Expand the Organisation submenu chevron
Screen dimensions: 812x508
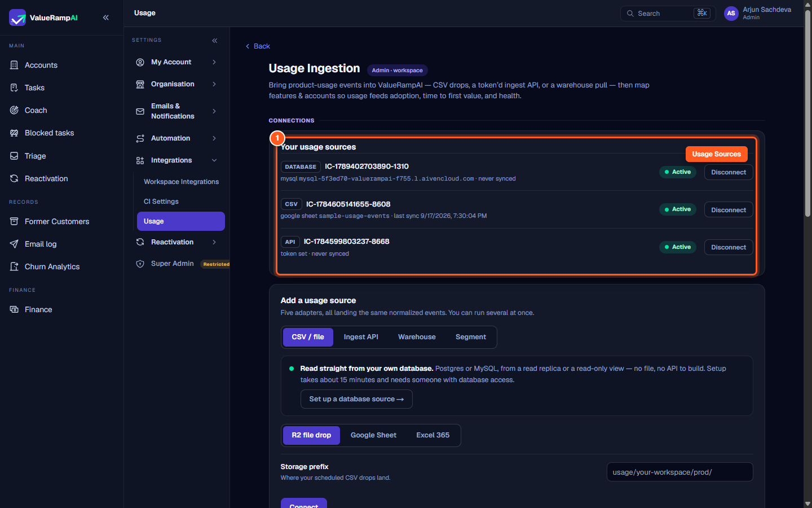(x=214, y=84)
